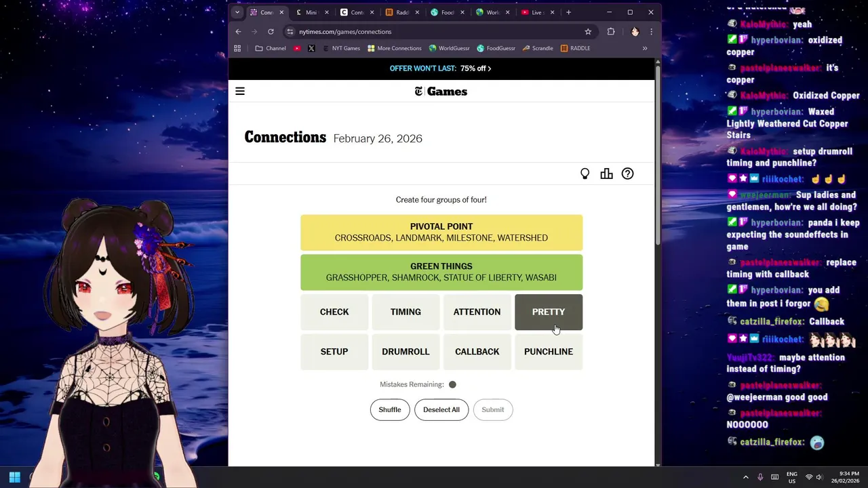Open Chrome three-dot menu

point(651,32)
